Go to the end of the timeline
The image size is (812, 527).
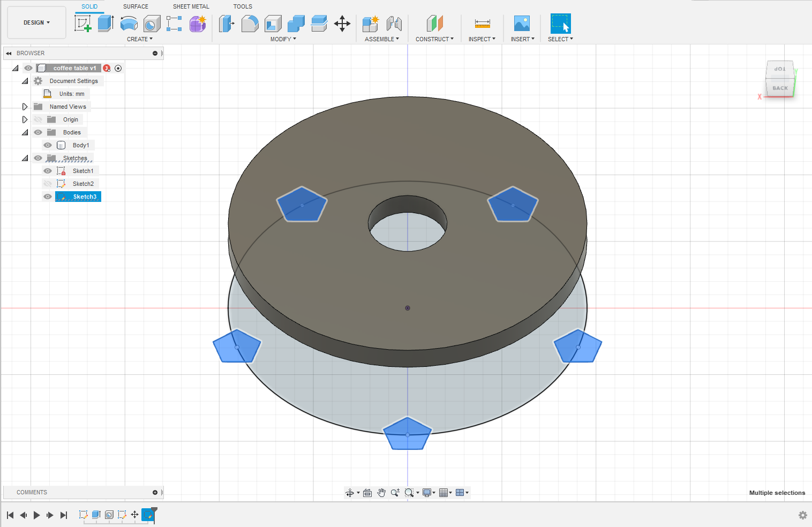click(64, 515)
